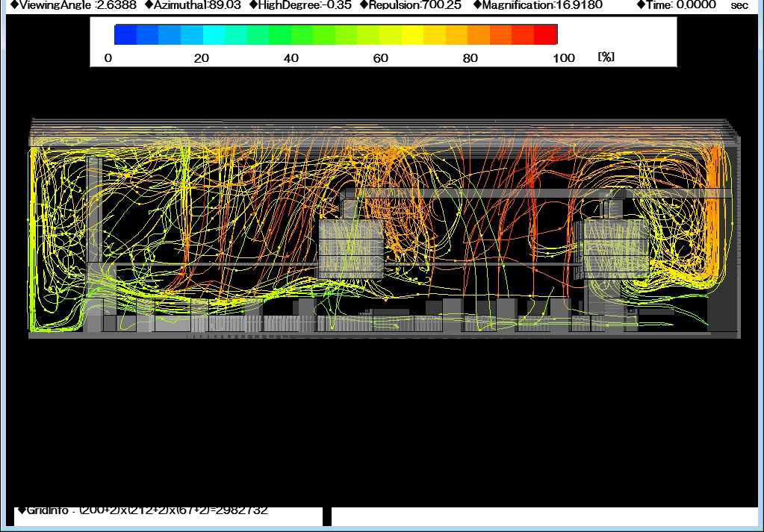This screenshot has width=764, height=532.
Task: Click the legend label '40'
Action: 291,58
